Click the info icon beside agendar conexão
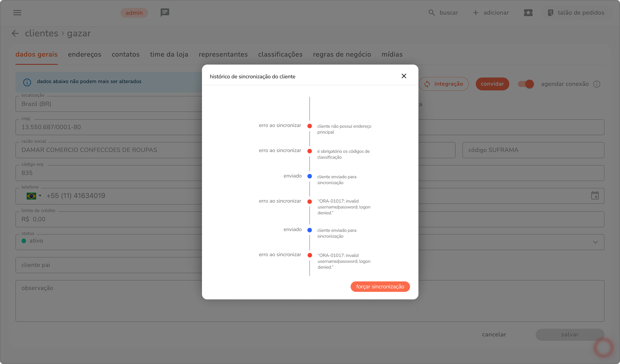620x364 pixels. (597, 84)
